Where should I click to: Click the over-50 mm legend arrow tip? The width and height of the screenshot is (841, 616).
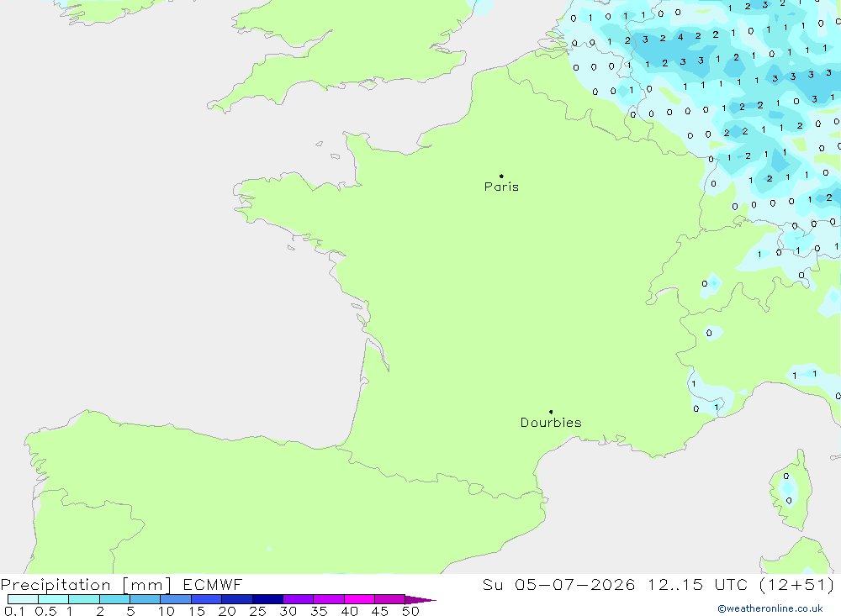point(421,599)
